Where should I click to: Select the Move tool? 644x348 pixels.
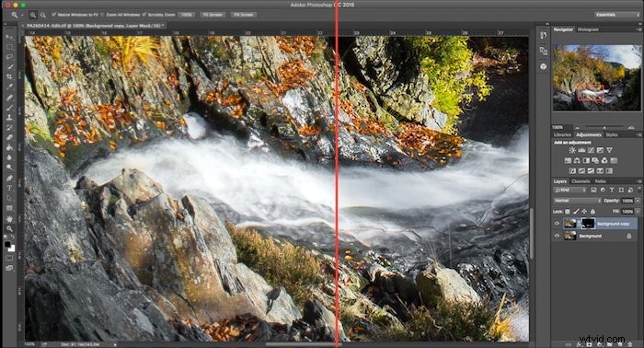(9, 37)
